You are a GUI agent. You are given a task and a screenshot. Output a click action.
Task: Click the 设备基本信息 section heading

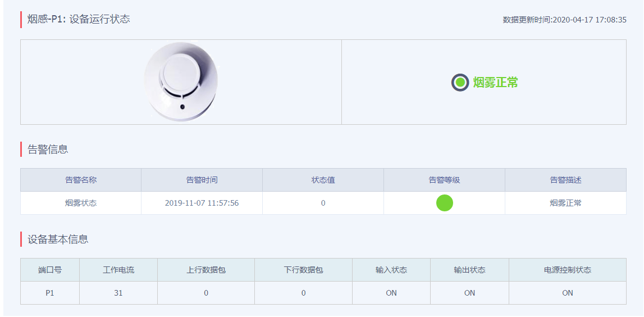58,239
